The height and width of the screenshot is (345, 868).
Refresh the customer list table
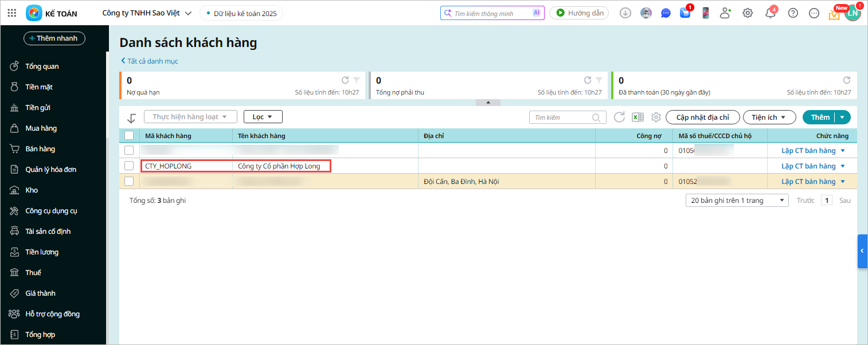click(x=619, y=117)
